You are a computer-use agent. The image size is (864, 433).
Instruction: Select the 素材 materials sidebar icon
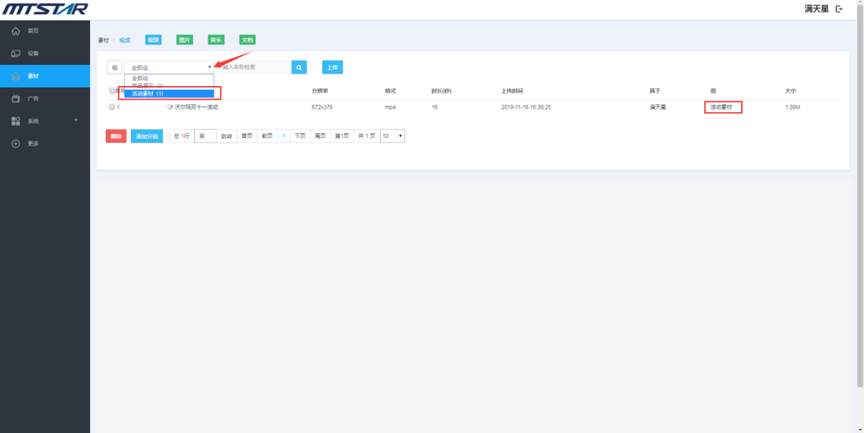(16, 76)
